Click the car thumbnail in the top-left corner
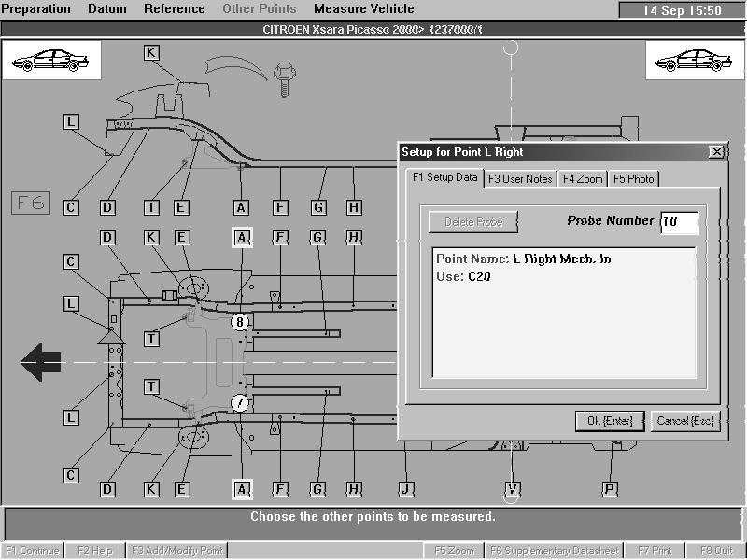This screenshot has width=747, height=560. coord(51,60)
